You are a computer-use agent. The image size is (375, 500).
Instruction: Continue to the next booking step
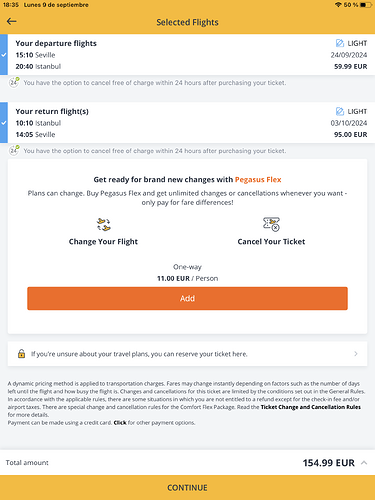[187, 487]
